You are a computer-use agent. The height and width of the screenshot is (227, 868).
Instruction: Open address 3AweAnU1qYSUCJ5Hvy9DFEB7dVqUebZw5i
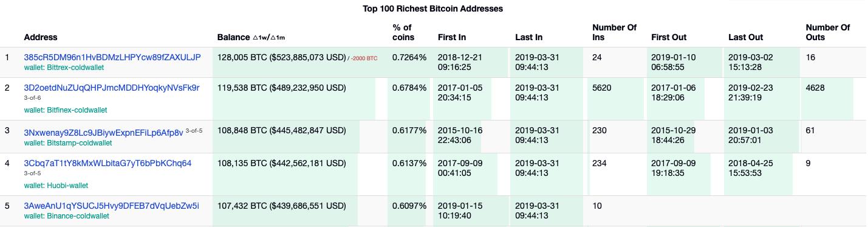point(111,206)
